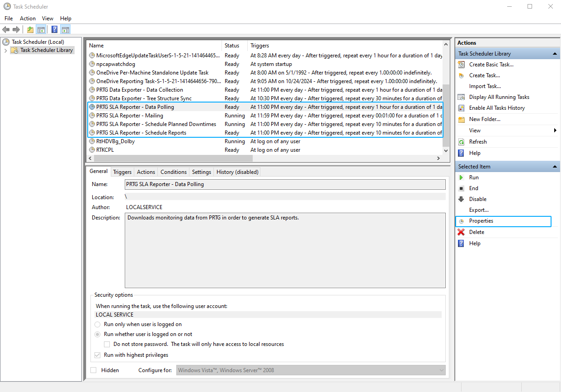Image resolution: width=561 pixels, height=392 pixels.
Task: Click clock icon of RTKCPL task
Action: 92,150
